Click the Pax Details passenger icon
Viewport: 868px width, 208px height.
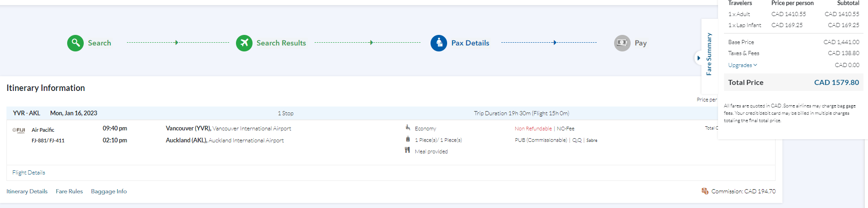click(x=439, y=43)
